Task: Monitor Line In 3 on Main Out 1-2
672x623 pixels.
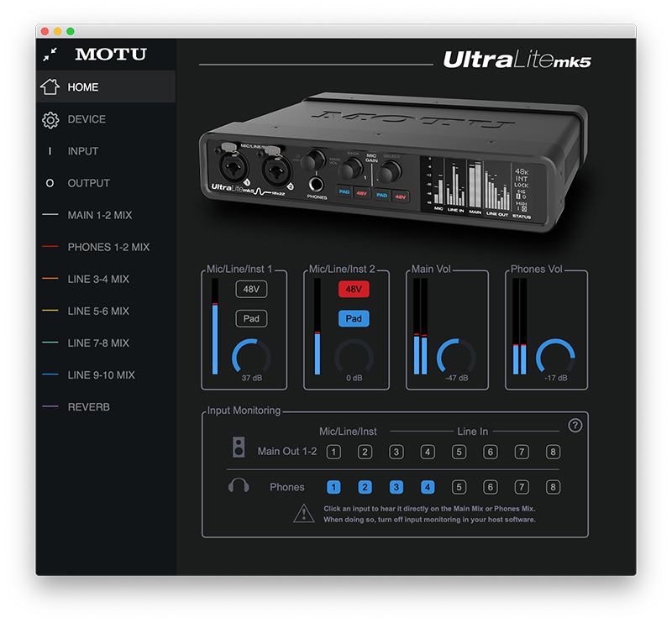Action: [x=396, y=452]
